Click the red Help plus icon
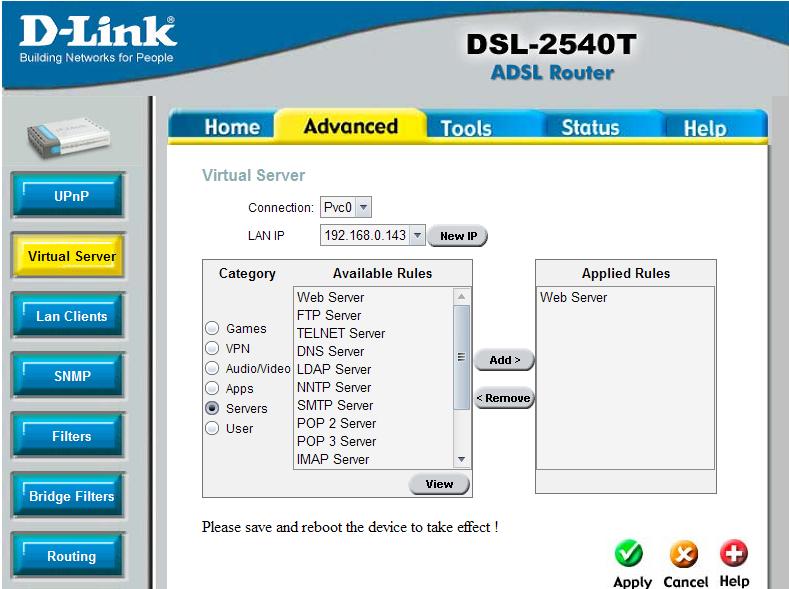This screenshot has width=789, height=589. [x=734, y=554]
